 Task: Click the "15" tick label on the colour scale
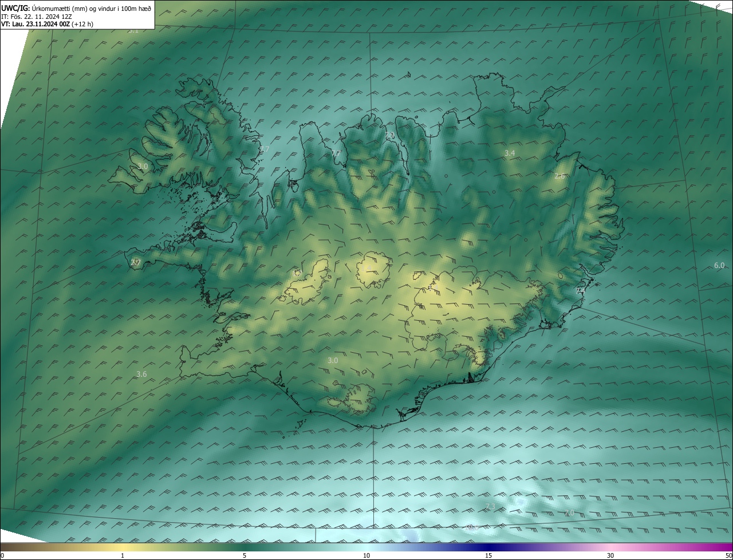click(x=488, y=555)
